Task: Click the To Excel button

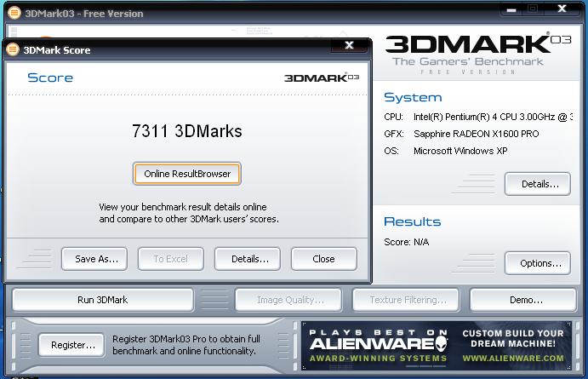Action: pyautogui.click(x=170, y=259)
